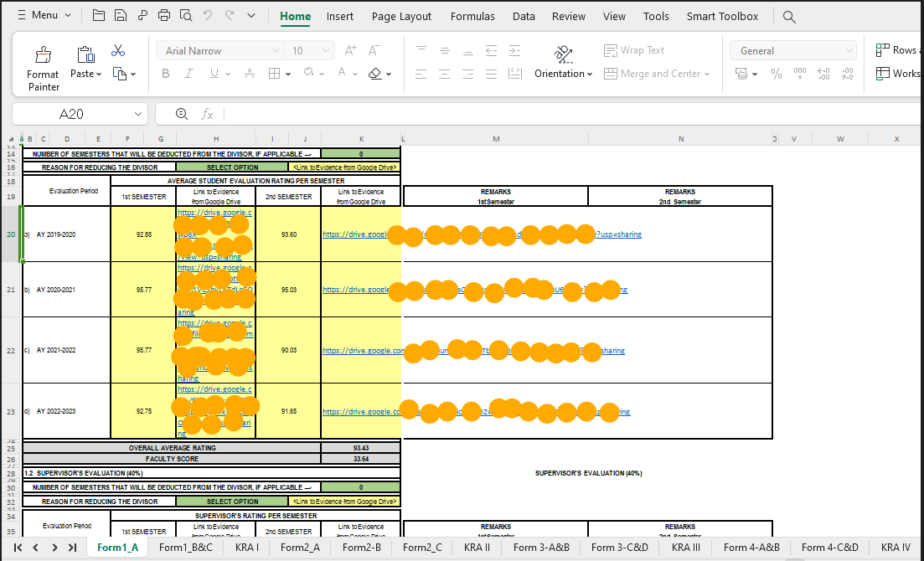Open AY 2021-2022 2nd semester drive link
Image resolution: width=924 pixels, height=561 pixels.
(473, 351)
